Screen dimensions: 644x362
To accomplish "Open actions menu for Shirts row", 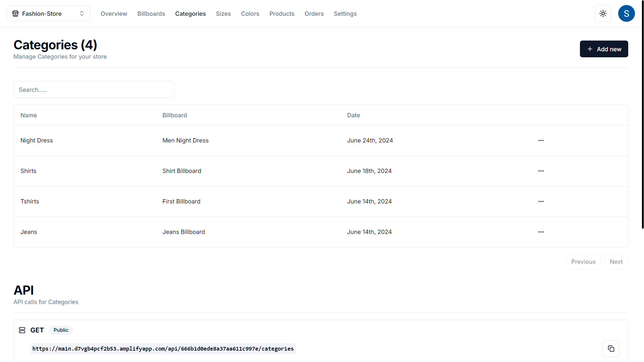I will coord(541,171).
